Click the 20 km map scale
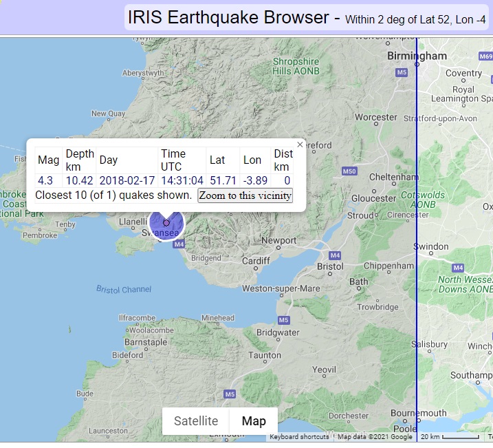The height and width of the screenshot is (448, 493). tap(450, 437)
